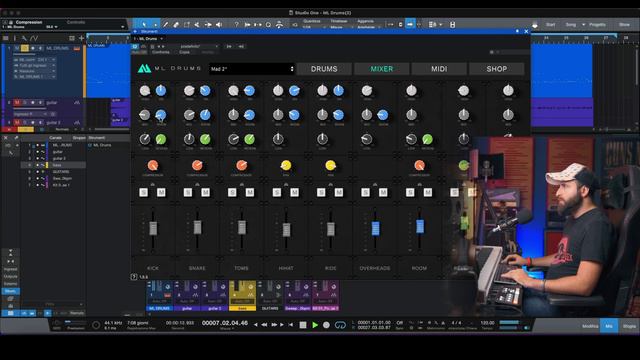Click the Mix button at bottom right
Screen dimensions: 640x360
(x=609, y=326)
